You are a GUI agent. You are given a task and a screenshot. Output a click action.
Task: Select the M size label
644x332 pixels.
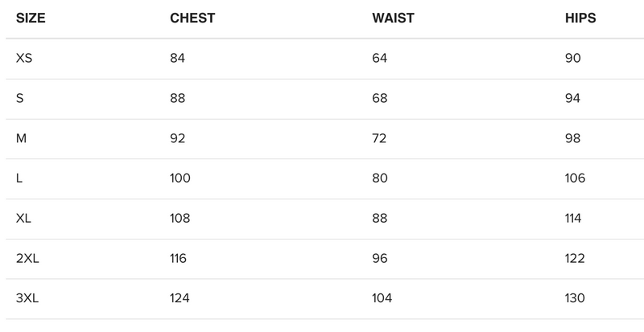click(22, 138)
